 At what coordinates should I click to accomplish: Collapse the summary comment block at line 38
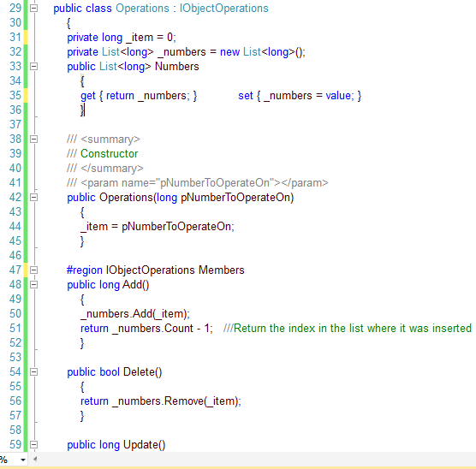pyautogui.click(x=34, y=139)
